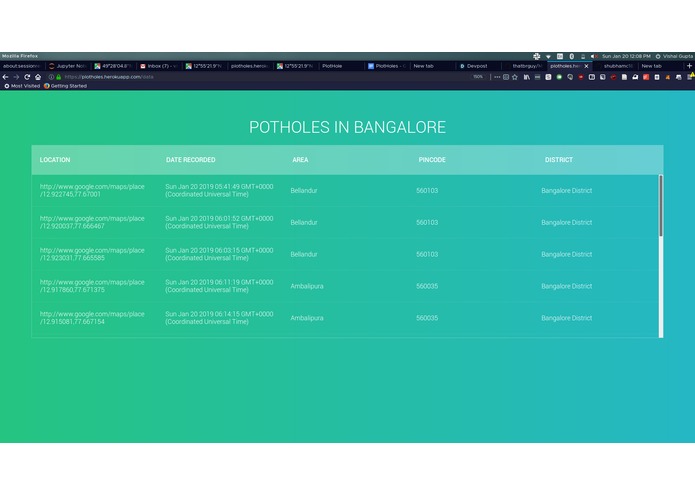The image size is (695, 494).
Task: Click the Firefox icon next to Getting Started
Action: click(47, 86)
